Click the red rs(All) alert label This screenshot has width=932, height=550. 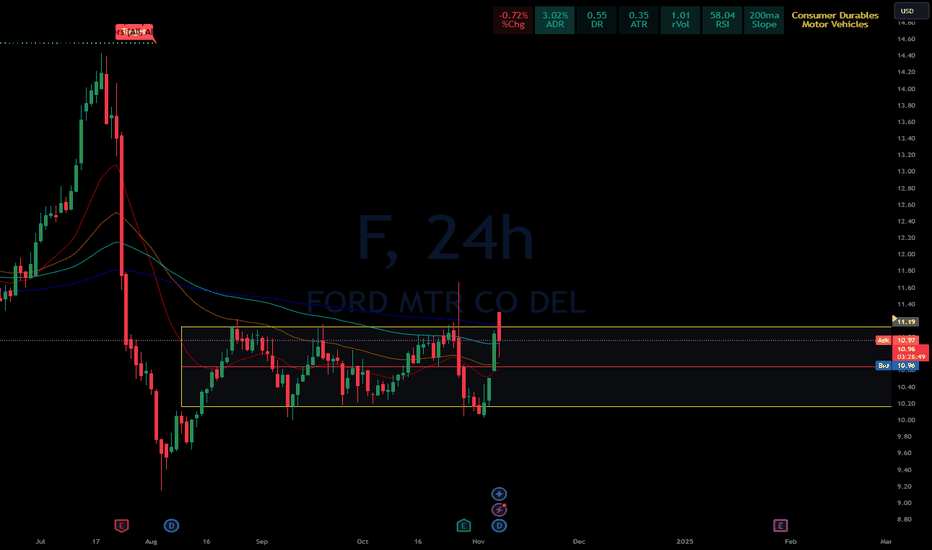pyautogui.click(x=134, y=32)
